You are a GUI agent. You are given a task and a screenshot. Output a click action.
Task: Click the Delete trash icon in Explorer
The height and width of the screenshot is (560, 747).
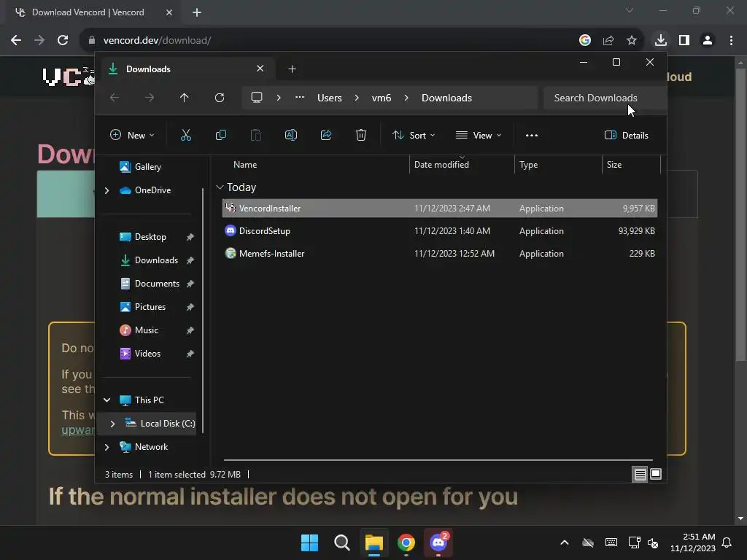point(361,135)
